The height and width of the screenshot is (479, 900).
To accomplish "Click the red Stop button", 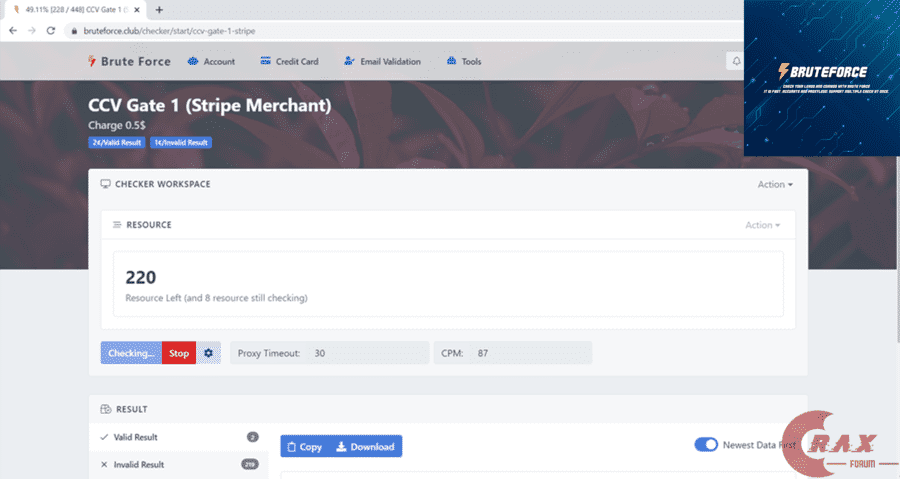I will [179, 353].
